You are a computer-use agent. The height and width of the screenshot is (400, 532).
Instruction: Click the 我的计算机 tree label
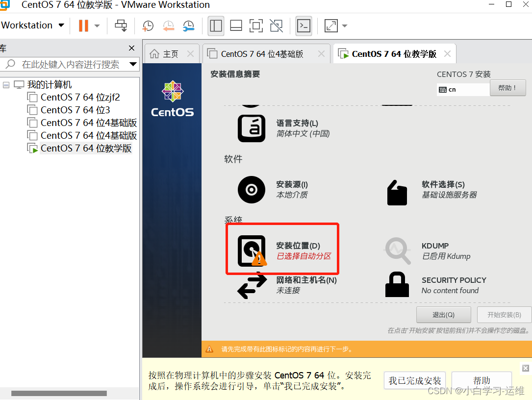pos(50,84)
